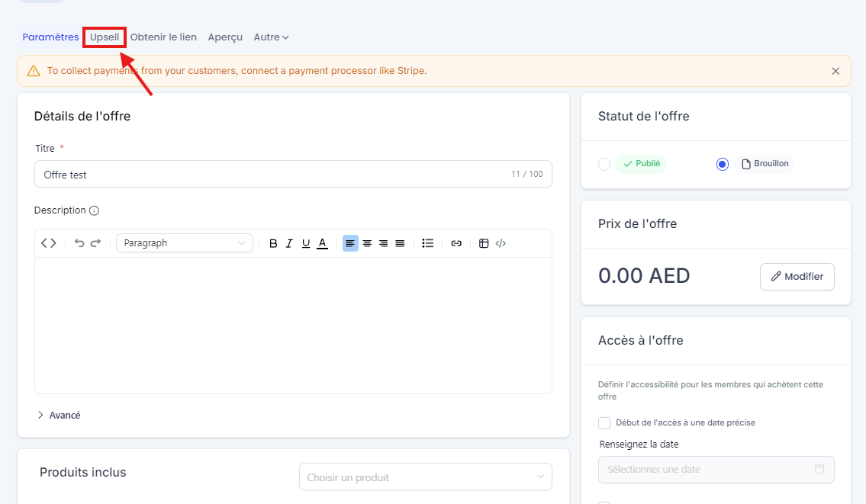This screenshot has height=504, width=866.
Task: Open the Obtenir le lien tab
Action: coord(163,37)
